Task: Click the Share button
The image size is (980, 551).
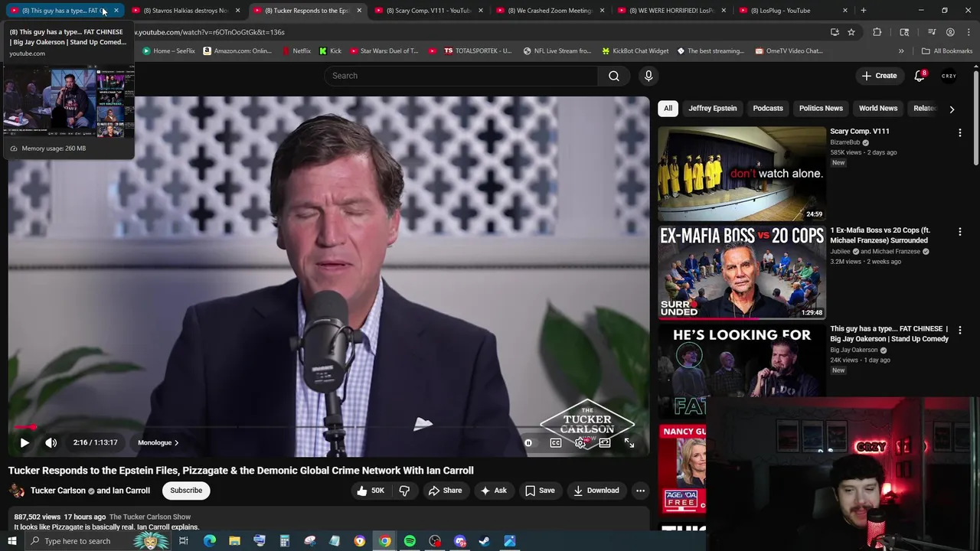Action: 446,491
